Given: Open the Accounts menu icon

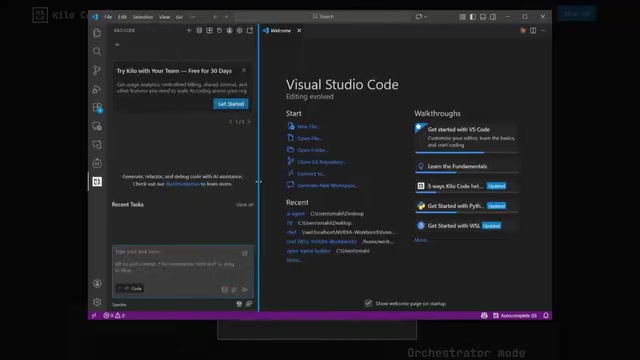Looking at the screenshot, I should click(97, 283).
